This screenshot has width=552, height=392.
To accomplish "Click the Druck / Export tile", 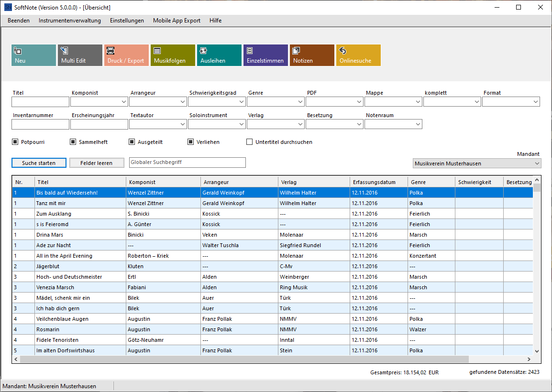I will (126, 55).
